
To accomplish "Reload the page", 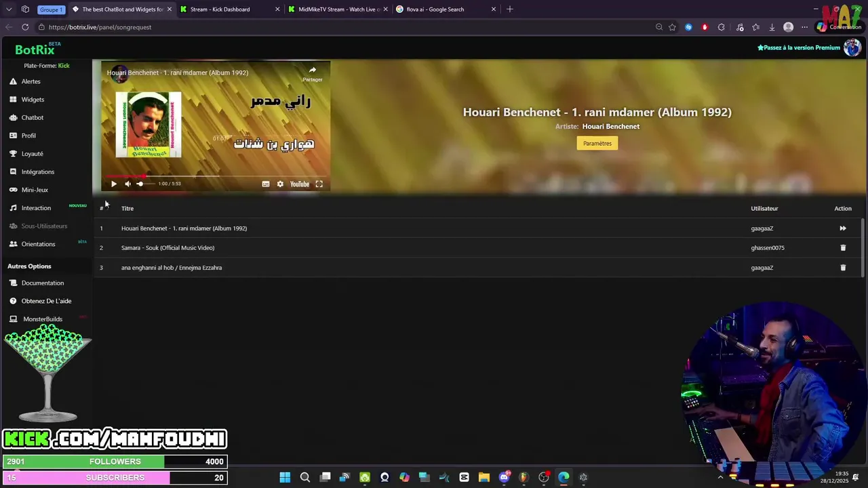I will coord(25,27).
